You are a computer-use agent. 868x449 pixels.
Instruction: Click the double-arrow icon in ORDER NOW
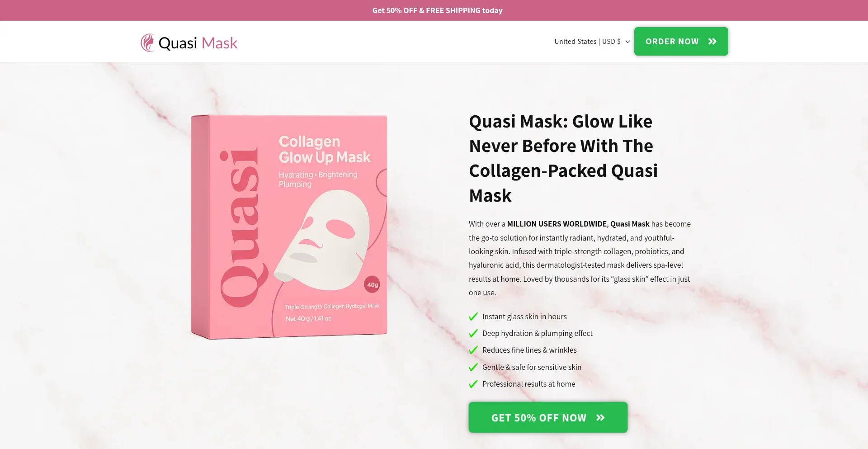[712, 42]
